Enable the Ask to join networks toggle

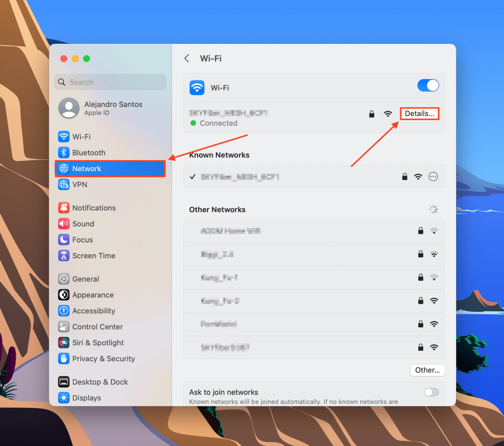click(x=431, y=392)
